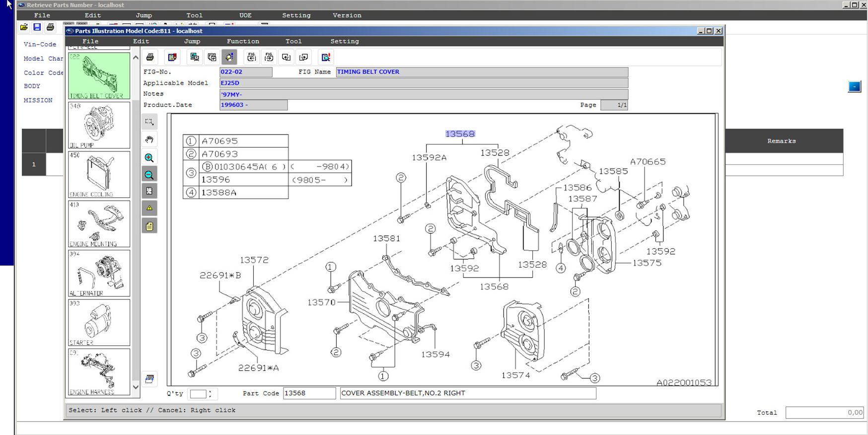Open the Function menu
This screenshot has width=868, height=435.
(x=243, y=41)
